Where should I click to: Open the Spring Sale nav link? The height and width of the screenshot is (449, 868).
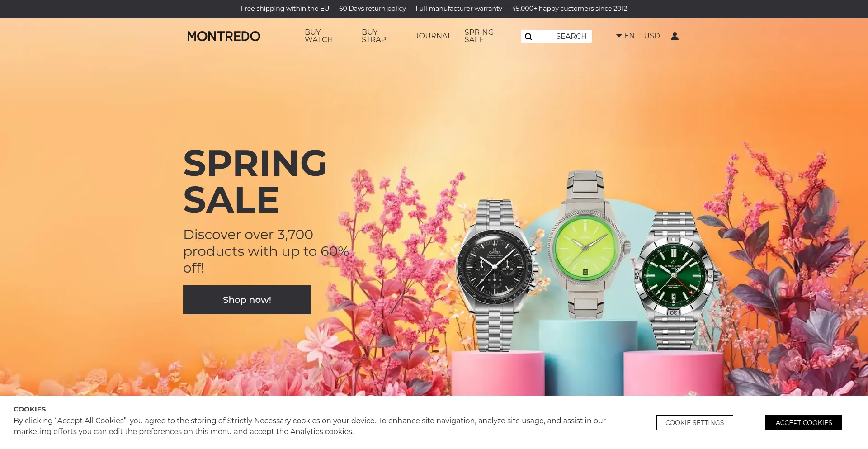pos(479,36)
